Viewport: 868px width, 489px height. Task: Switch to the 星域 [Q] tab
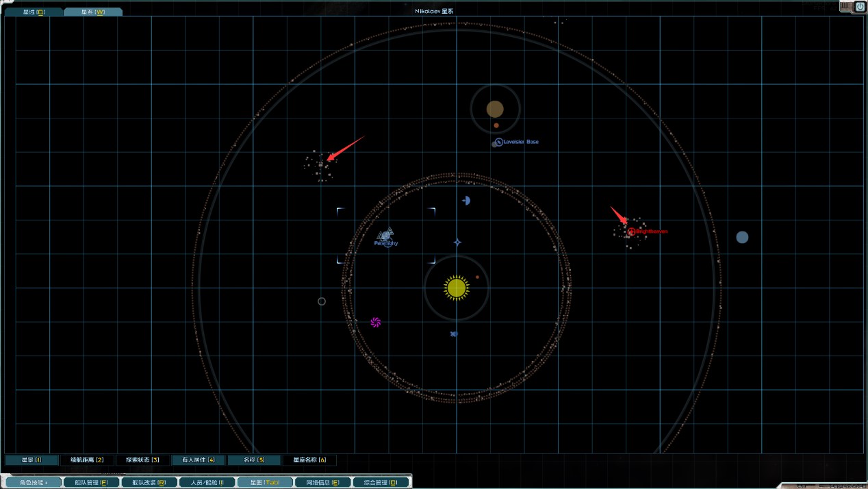[x=34, y=12]
